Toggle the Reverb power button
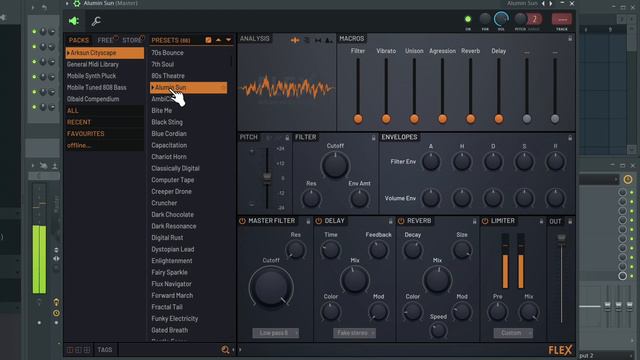This screenshot has height=360, width=640. 401,221
